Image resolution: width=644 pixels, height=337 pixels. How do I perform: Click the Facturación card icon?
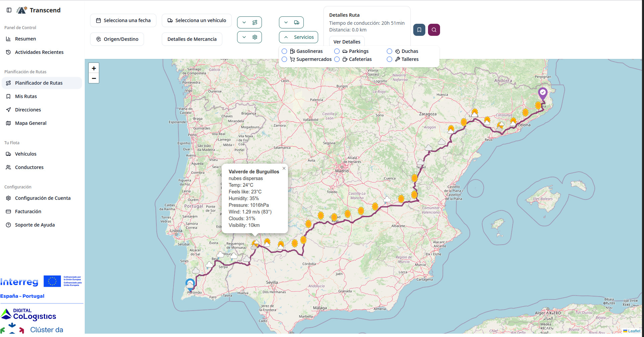(x=8, y=212)
